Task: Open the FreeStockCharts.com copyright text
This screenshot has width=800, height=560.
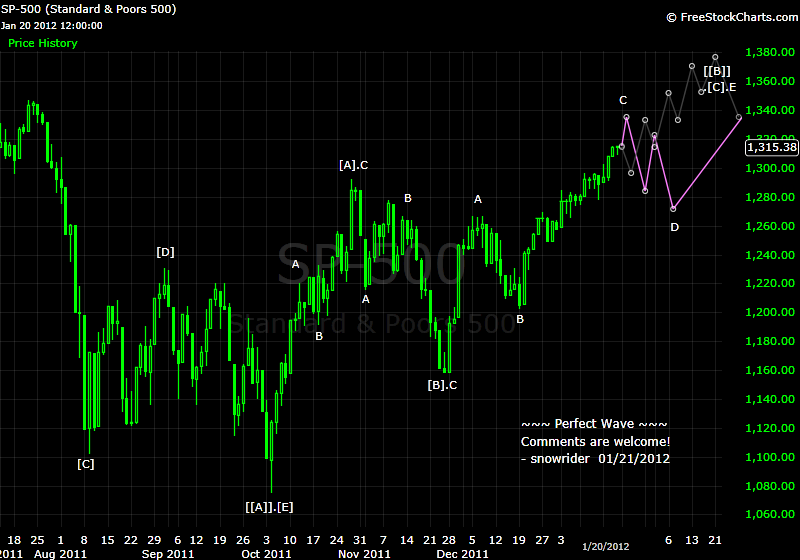Action: (733, 17)
